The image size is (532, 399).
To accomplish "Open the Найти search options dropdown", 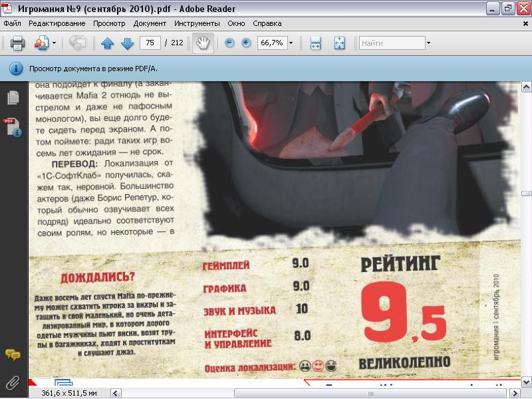I will (428, 43).
